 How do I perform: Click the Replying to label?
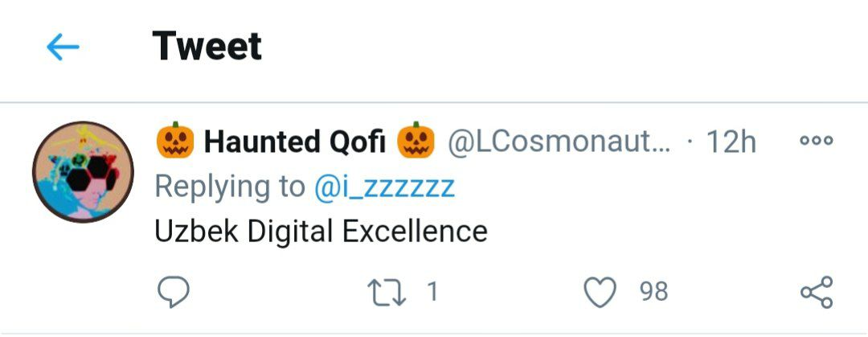tap(228, 187)
